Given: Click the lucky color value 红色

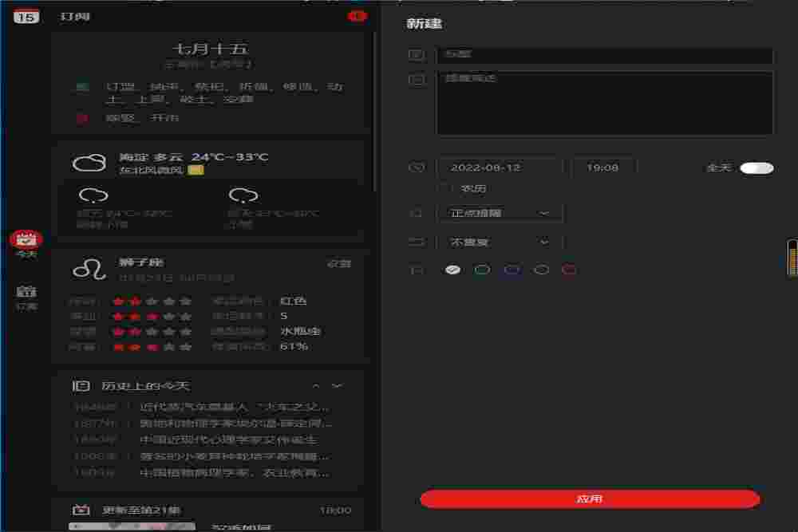Looking at the screenshot, I should (x=294, y=301).
